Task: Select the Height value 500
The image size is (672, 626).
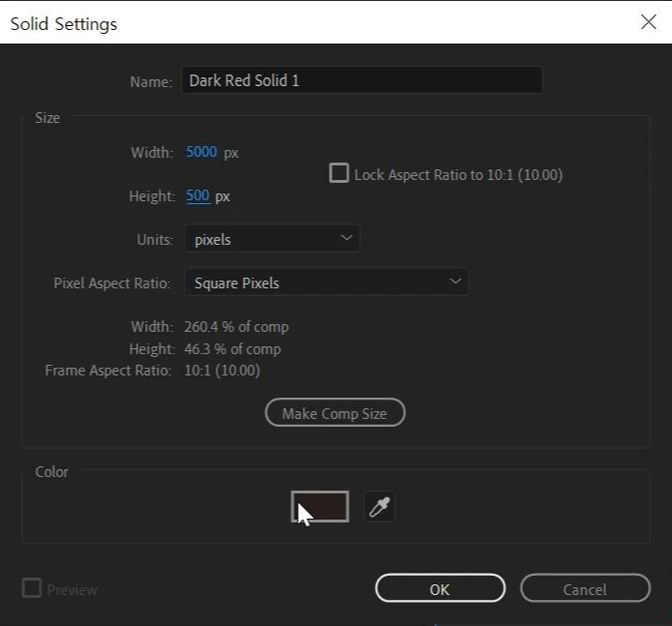Action: [x=198, y=196]
